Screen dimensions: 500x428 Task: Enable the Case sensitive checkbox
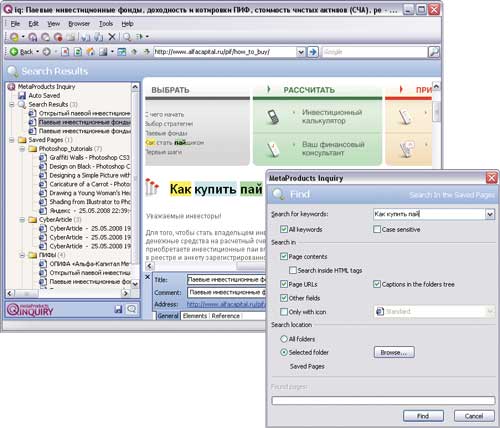(377, 229)
